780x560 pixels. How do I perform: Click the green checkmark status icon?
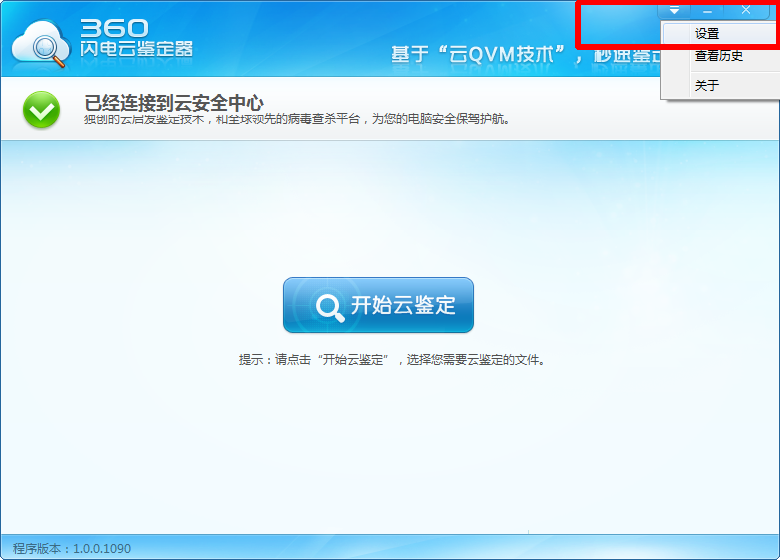(x=42, y=109)
